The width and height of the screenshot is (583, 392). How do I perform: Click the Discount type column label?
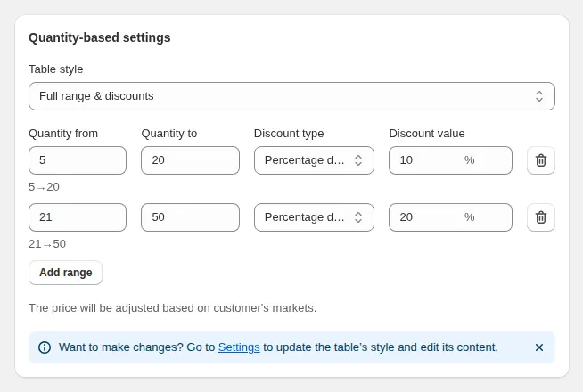pos(289,134)
